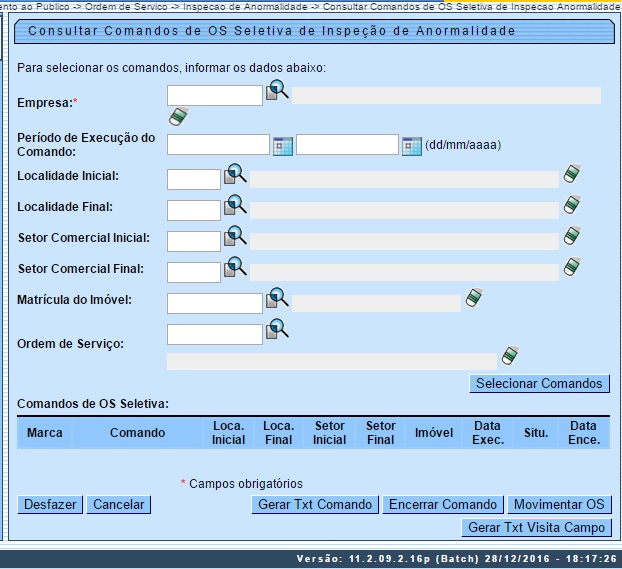Click the Movimentar OS button
The height and width of the screenshot is (569, 622).
point(559,505)
